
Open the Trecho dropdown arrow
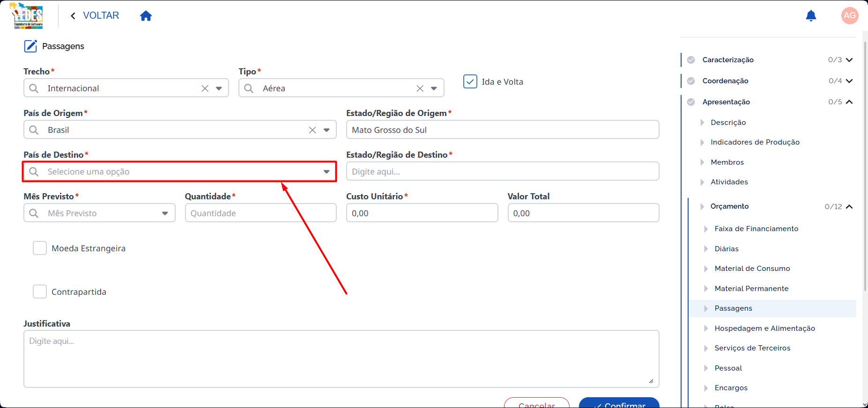point(219,88)
